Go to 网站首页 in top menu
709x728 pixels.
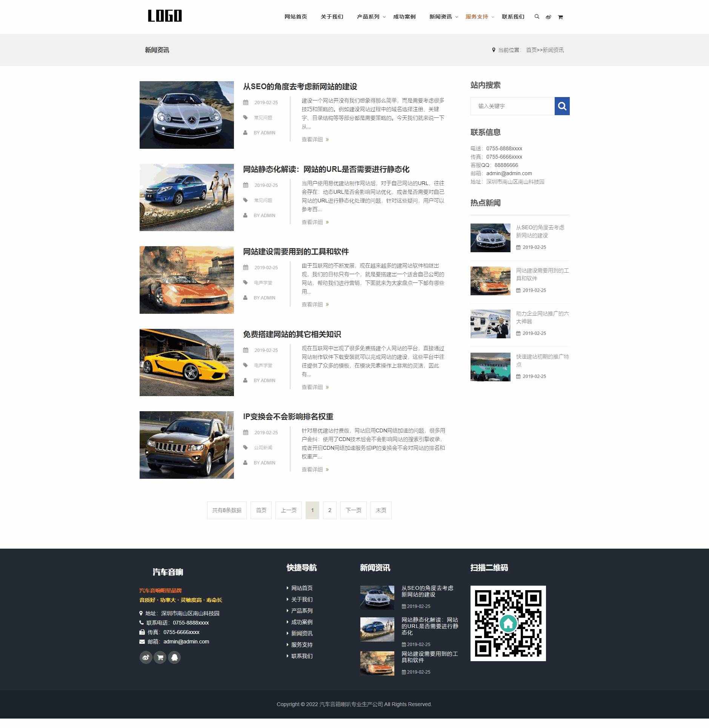[295, 17]
